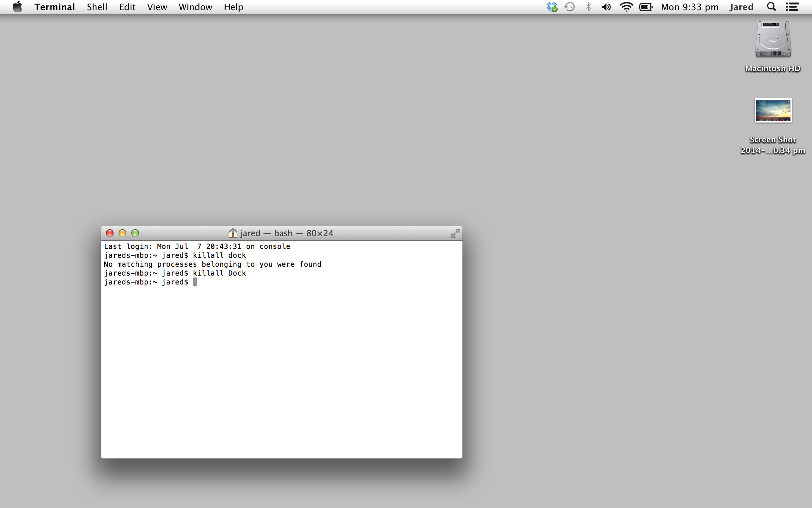This screenshot has height=508, width=812.
Task: Click the Bluetooth status icon
Action: (588, 7)
